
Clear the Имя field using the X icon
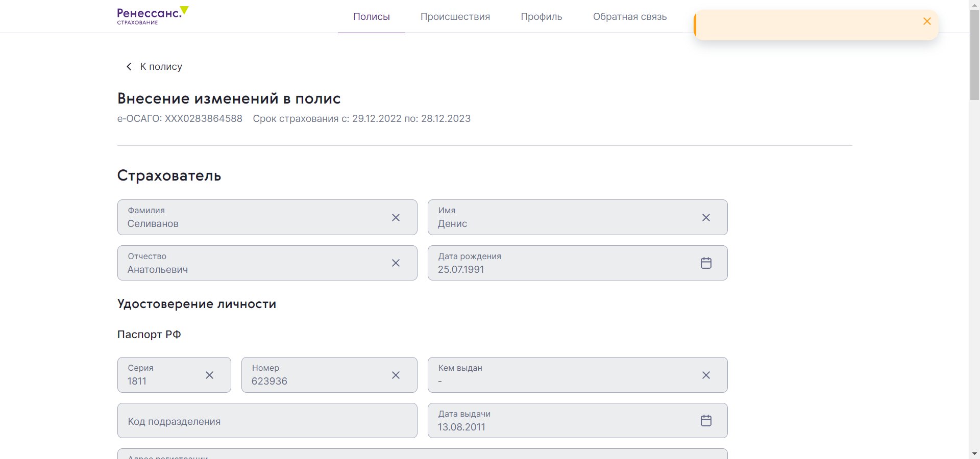coord(706,218)
